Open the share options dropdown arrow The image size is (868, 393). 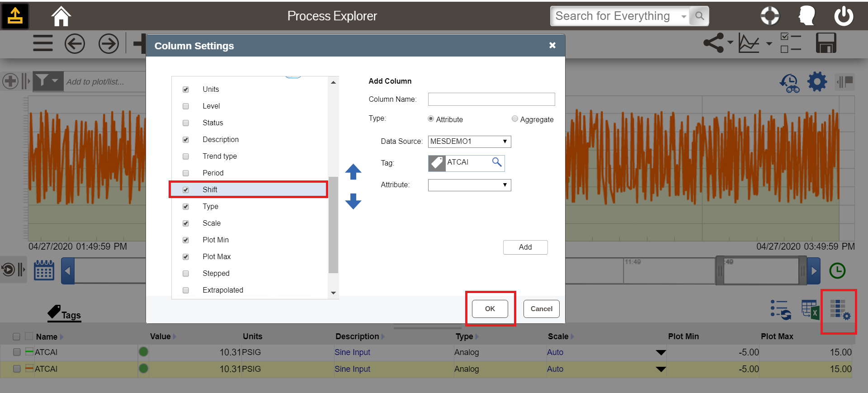(x=730, y=43)
